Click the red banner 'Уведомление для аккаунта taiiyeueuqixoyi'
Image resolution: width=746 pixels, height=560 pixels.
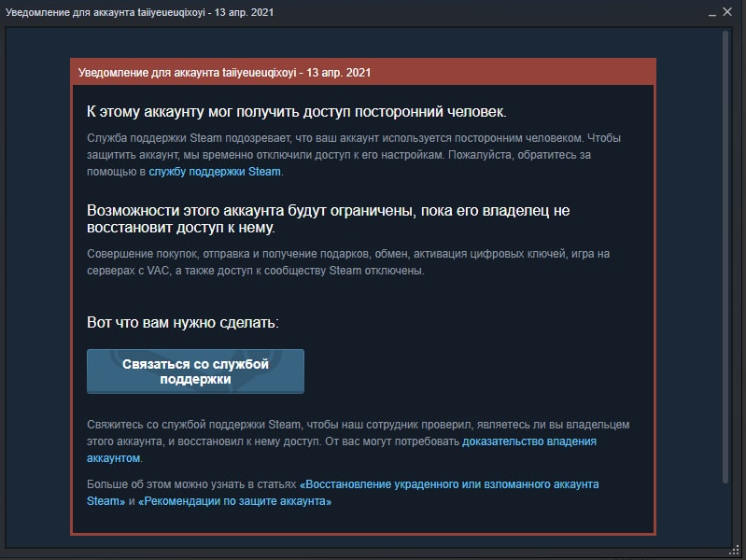click(x=363, y=72)
